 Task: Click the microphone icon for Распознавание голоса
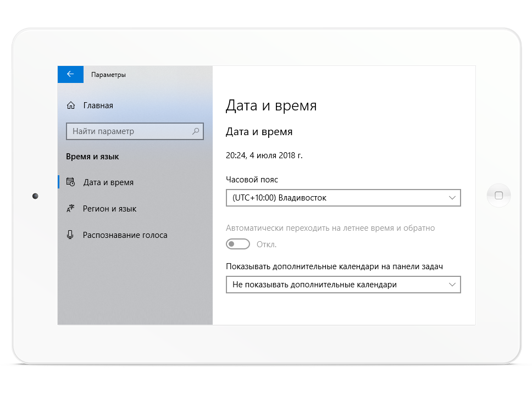(x=70, y=235)
